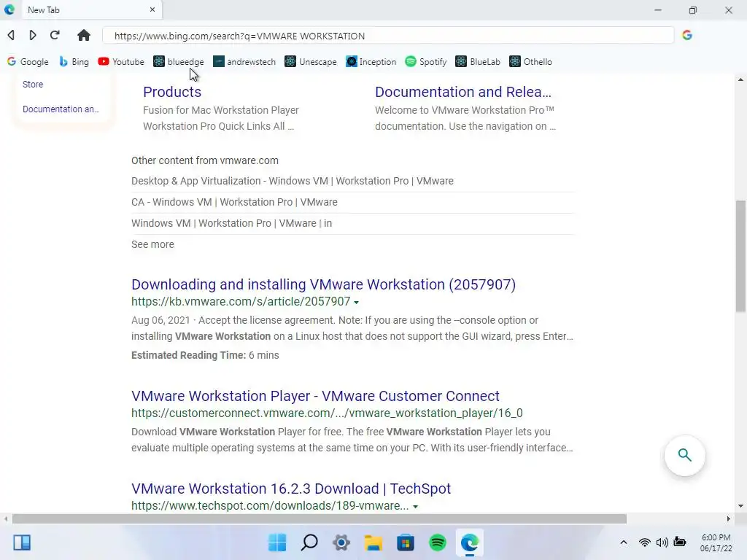Open the home page via house icon
747x560 pixels.
(84, 35)
